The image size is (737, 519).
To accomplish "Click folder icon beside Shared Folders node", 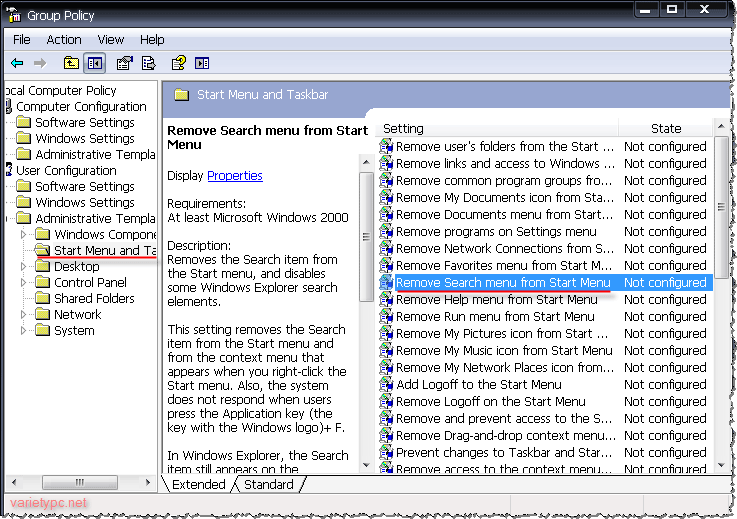I will point(43,299).
